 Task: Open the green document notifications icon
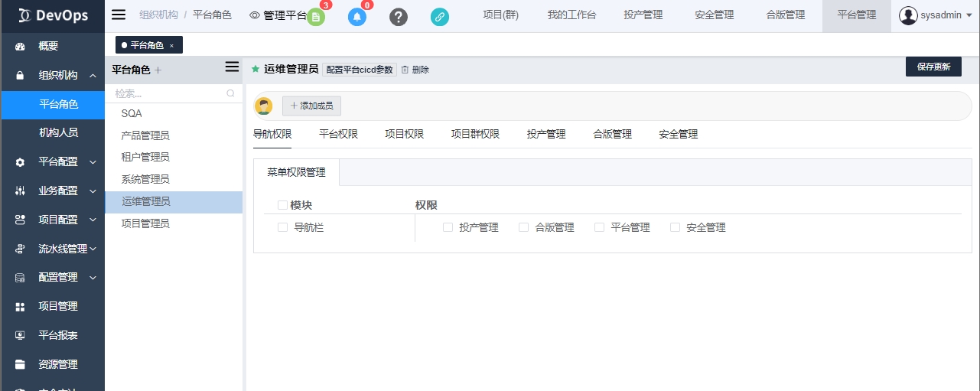(316, 17)
